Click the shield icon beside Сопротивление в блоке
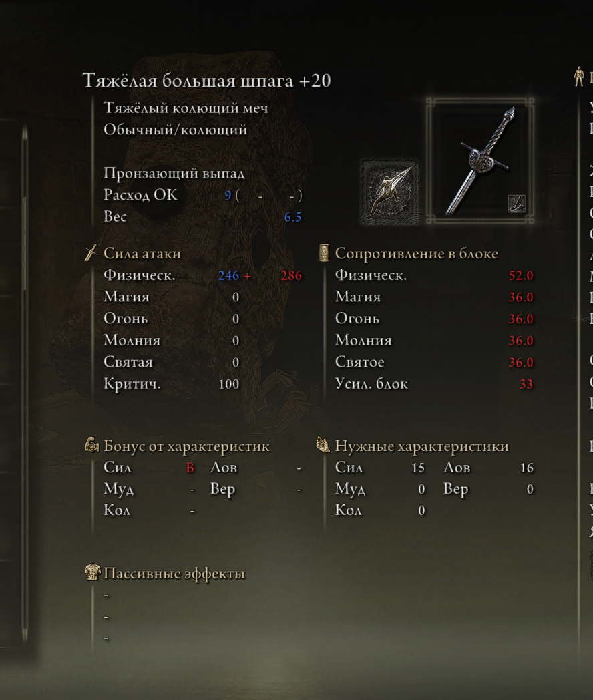Image resolution: width=593 pixels, height=700 pixels. click(x=324, y=253)
